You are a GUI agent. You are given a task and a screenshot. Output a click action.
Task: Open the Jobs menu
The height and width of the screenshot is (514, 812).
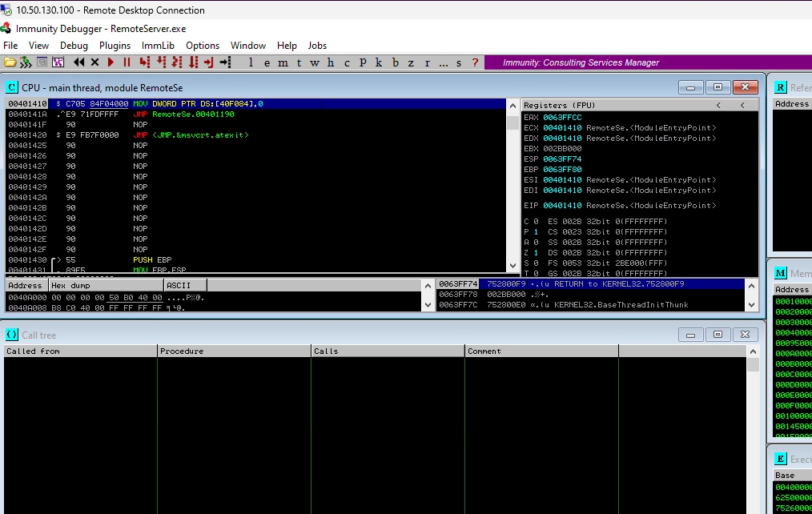click(x=317, y=46)
